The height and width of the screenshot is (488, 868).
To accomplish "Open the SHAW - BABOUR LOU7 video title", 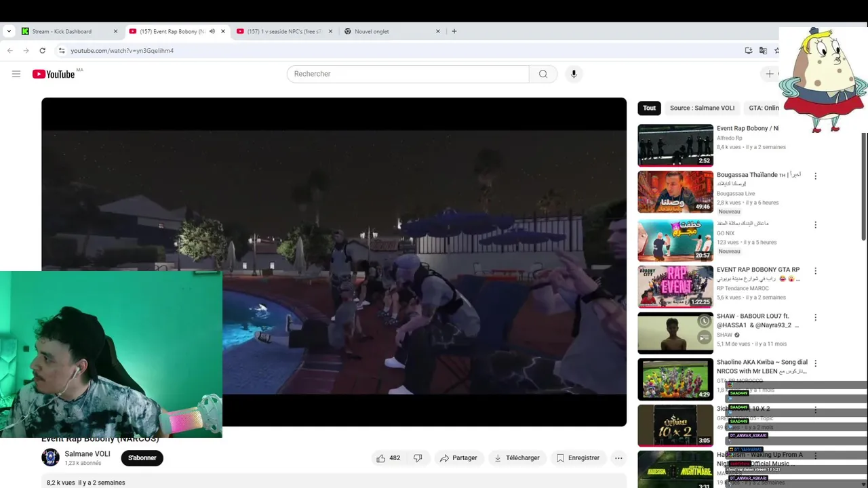I will click(757, 321).
